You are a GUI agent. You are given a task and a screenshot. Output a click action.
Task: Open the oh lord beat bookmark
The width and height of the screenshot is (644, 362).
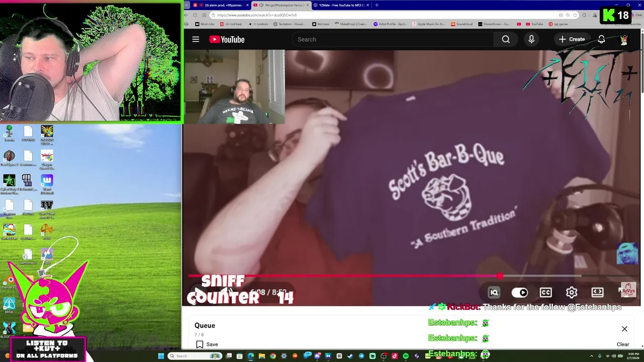[231, 24]
